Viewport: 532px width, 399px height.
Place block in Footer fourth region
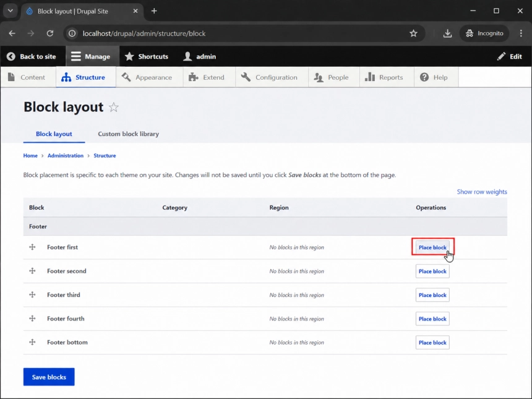[432, 319]
